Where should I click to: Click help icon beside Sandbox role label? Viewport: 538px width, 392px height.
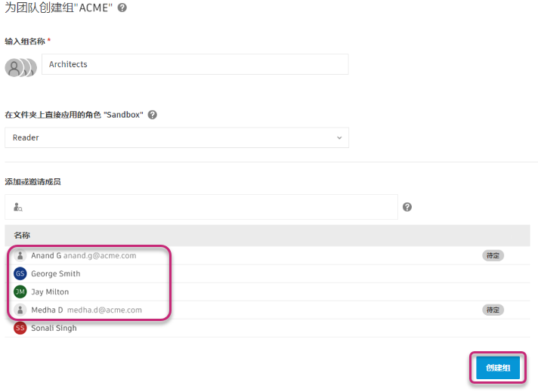coord(153,115)
